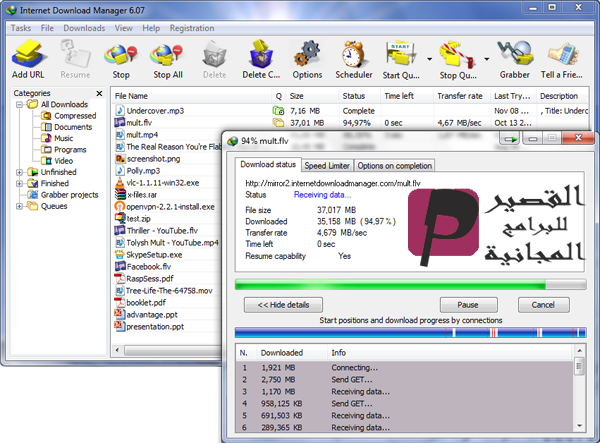Open the Help menu
The height and width of the screenshot is (443, 600).
[x=151, y=28]
